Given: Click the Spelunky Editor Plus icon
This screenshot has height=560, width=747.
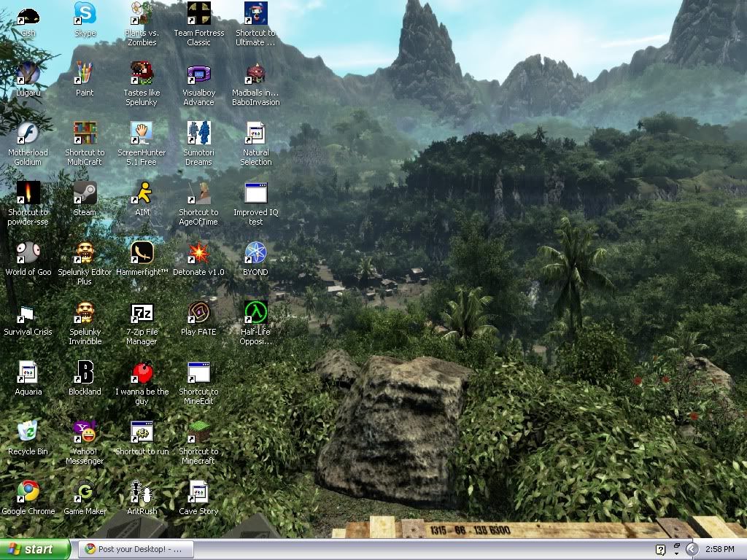Looking at the screenshot, I should click(85, 253).
